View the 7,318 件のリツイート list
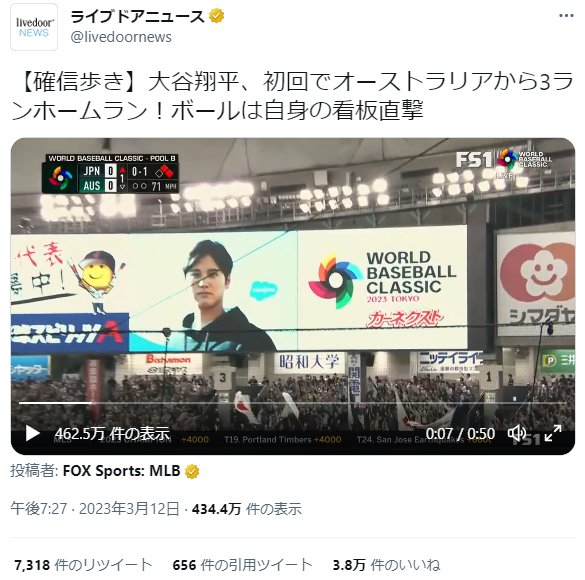 pyautogui.click(x=83, y=565)
